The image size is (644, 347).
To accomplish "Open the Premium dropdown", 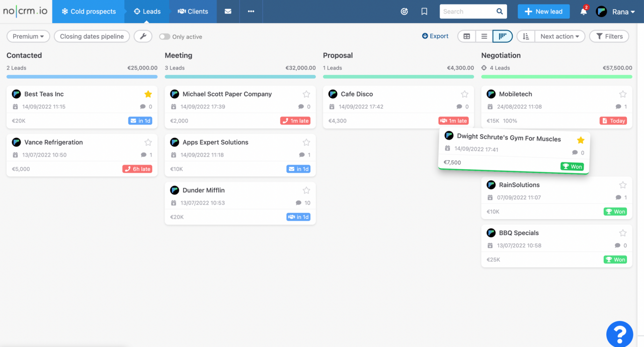I will click(28, 36).
